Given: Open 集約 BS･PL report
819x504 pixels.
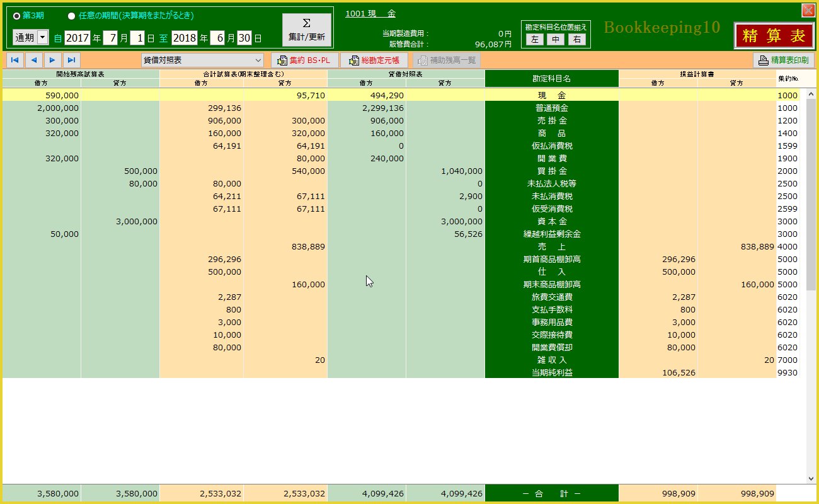Looking at the screenshot, I should coord(305,60).
